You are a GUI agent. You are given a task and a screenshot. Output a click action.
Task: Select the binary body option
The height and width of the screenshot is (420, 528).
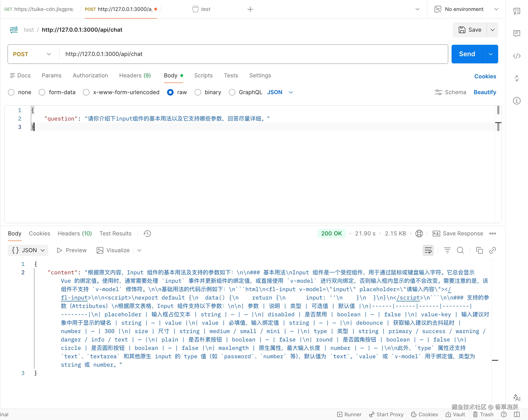(x=198, y=92)
